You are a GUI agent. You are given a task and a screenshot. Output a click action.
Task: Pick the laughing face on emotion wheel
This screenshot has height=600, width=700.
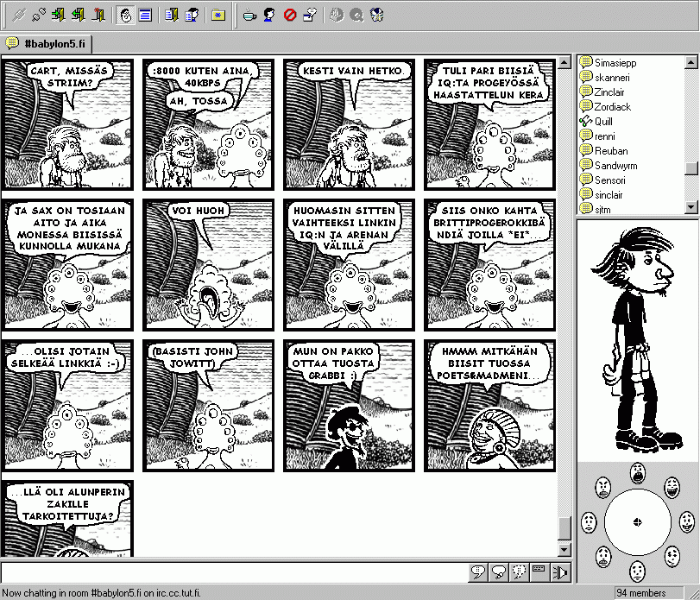(672, 488)
